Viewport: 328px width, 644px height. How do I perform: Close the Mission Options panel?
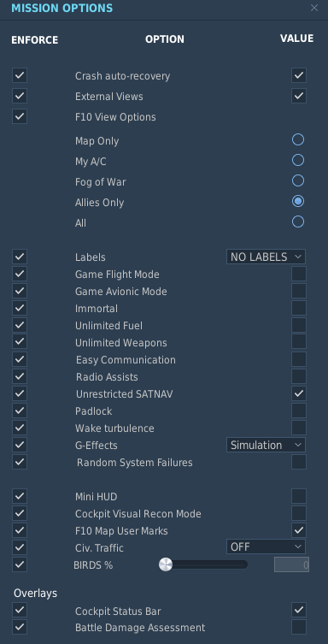click(314, 8)
